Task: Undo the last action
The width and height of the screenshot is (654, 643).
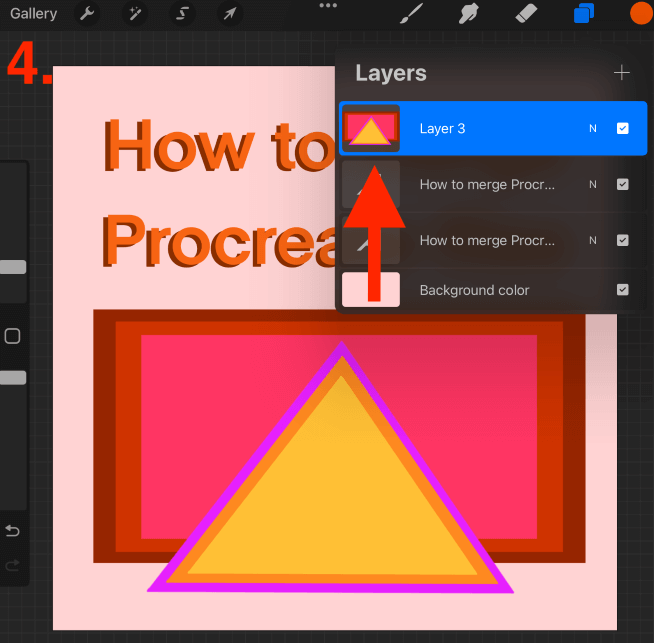Action: pyautogui.click(x=13, y=531)
